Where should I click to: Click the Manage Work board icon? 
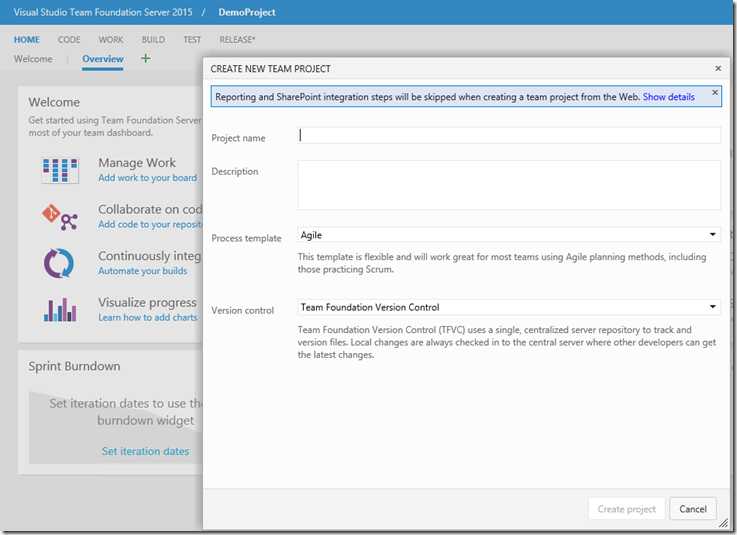pyautogui.click(x=60, y=170)
